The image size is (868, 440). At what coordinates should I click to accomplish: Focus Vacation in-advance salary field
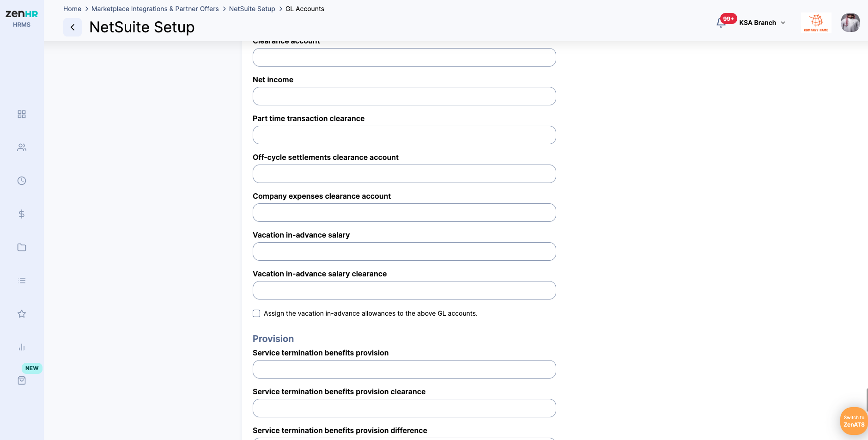click(x=404, y=251)
